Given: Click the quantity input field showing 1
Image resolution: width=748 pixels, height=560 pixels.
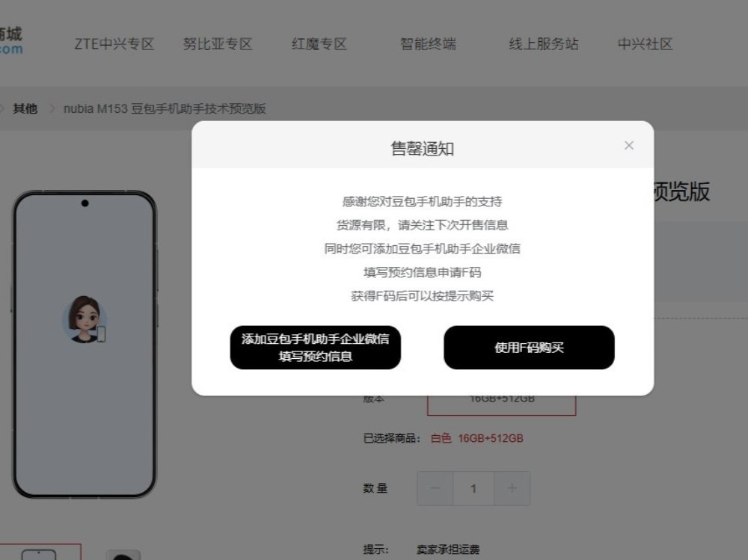Looking at the screenshot, I should (x=473, y=488).
